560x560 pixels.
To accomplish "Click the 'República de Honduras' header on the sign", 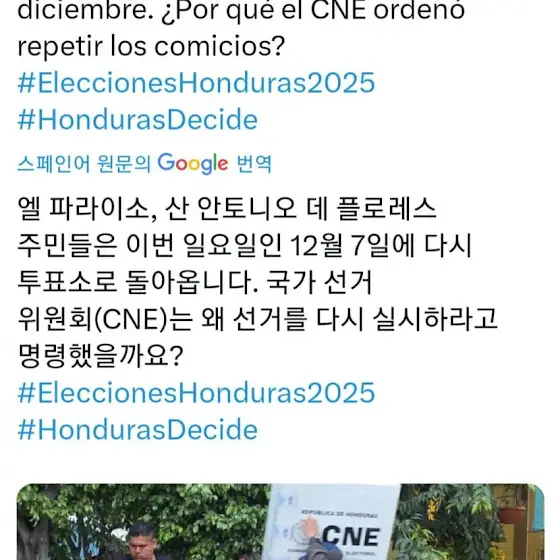I will pos(339,514).
